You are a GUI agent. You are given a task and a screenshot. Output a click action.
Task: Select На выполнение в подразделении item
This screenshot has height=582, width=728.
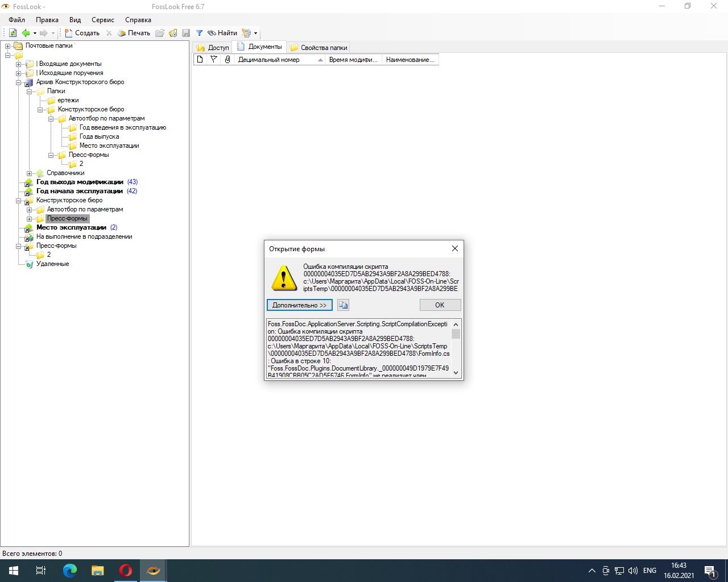(x=84, y=236)
